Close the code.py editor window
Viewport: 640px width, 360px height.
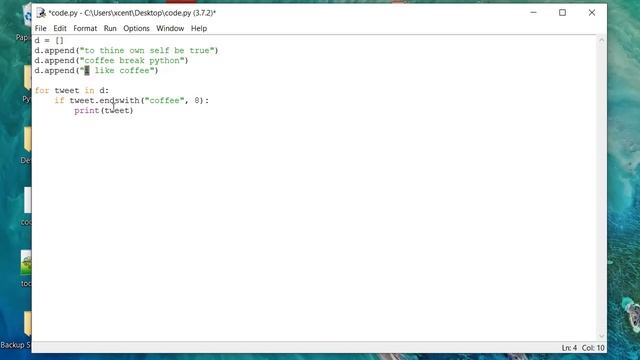pyautogui.click(x=592, y=13)
